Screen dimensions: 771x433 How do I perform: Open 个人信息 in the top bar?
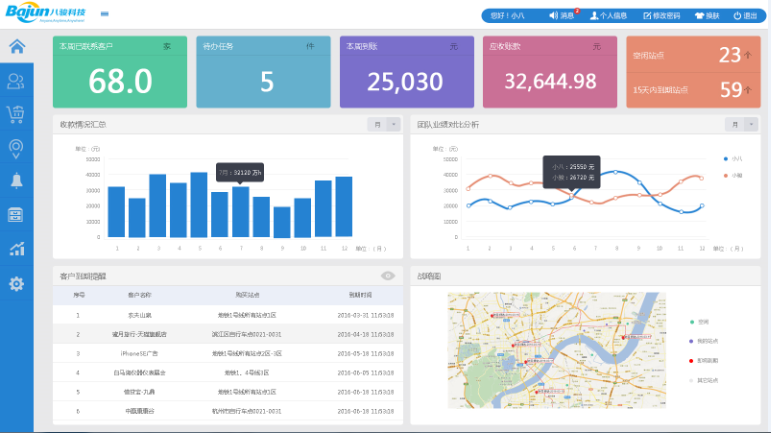609,16
